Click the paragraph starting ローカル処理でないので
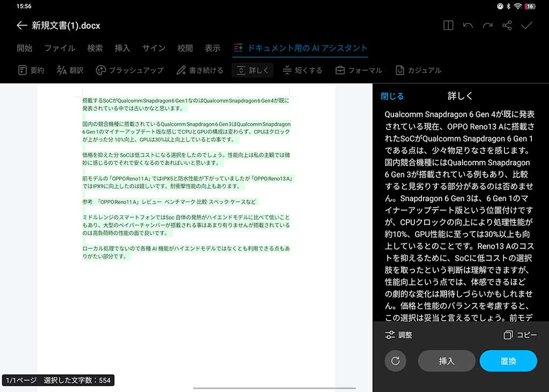 pos(186,252)
